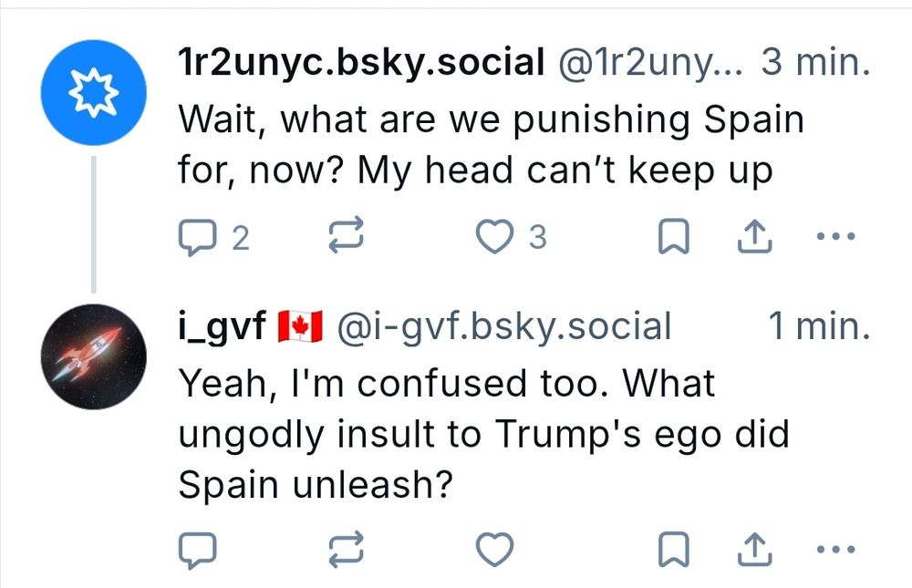The image size is (912, 588).
Task: Open i_gvf's rocket profile avatar
Action: click(x=94, y=356)
